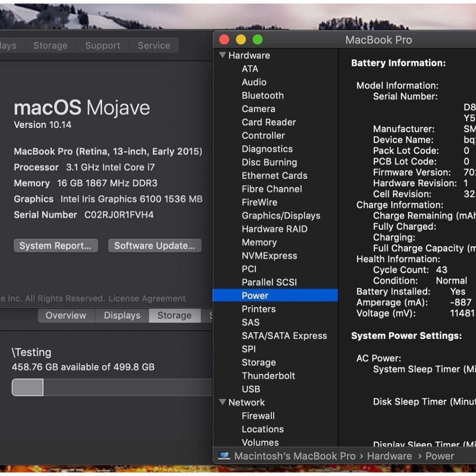476x476 pixels.
Task: Switch to the Support tab
Action: click(x=102, y=46)
